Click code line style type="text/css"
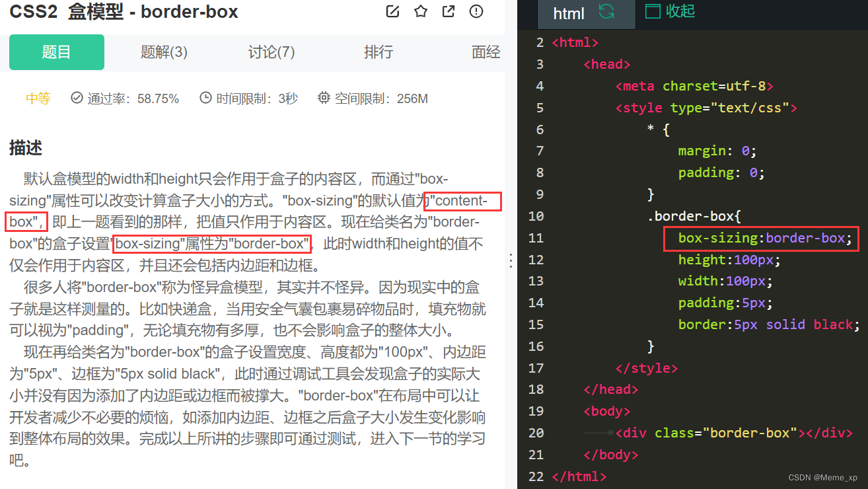Image resolution: width=868 pixels, height=489 pixels. (x=706, y=108)
